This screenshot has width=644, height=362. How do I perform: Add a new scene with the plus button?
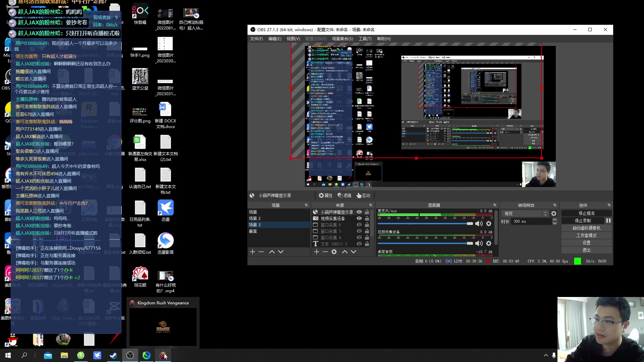(253, 252)
